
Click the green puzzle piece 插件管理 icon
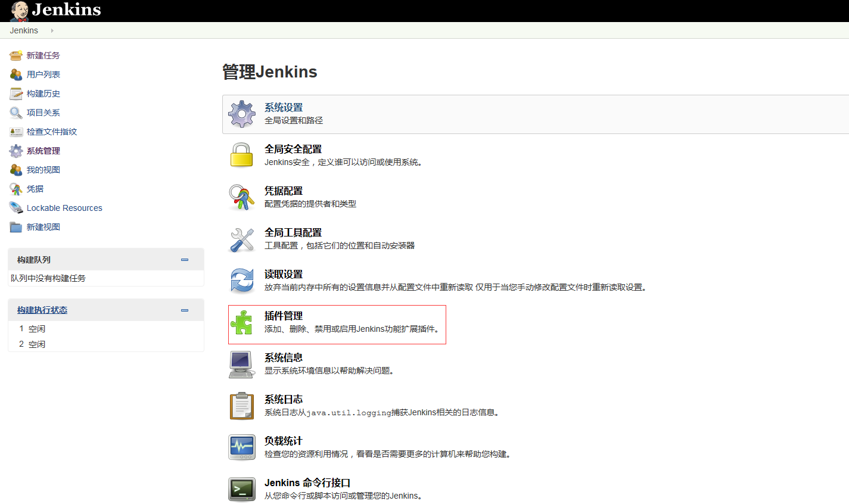click(x=242, y=322)
